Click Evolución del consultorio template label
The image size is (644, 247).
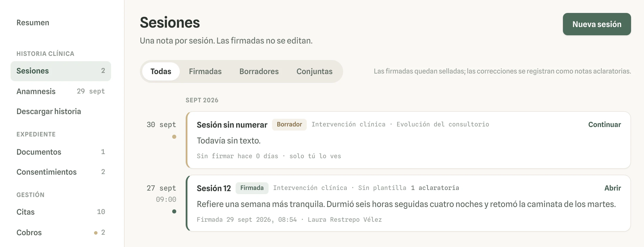coord(443,124)
